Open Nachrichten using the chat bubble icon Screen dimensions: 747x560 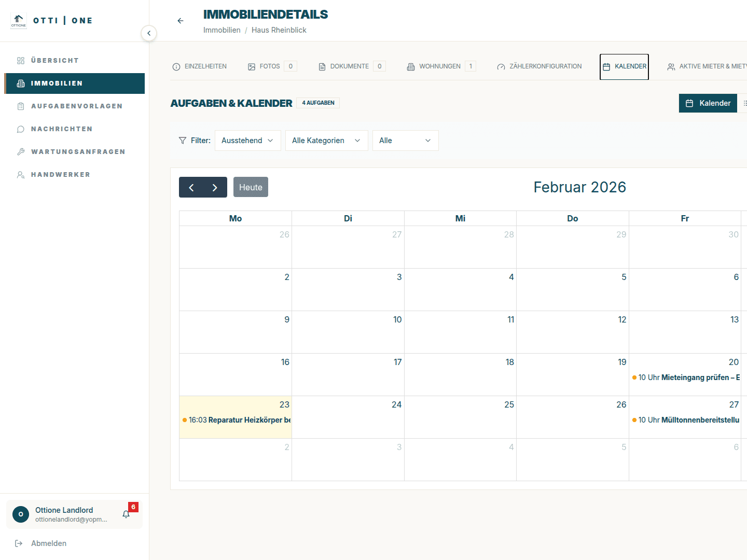21,129
